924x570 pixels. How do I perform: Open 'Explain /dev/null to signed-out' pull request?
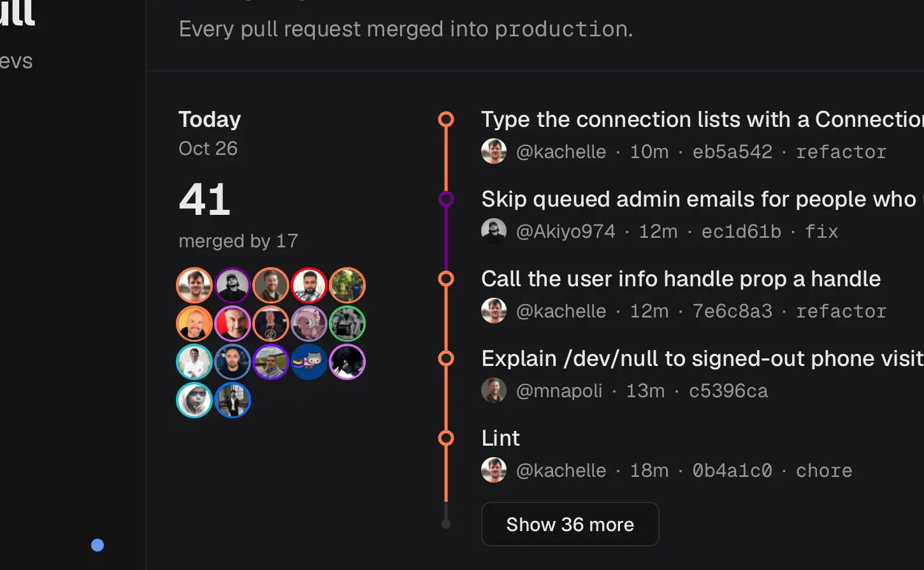[x=702, y=358]
